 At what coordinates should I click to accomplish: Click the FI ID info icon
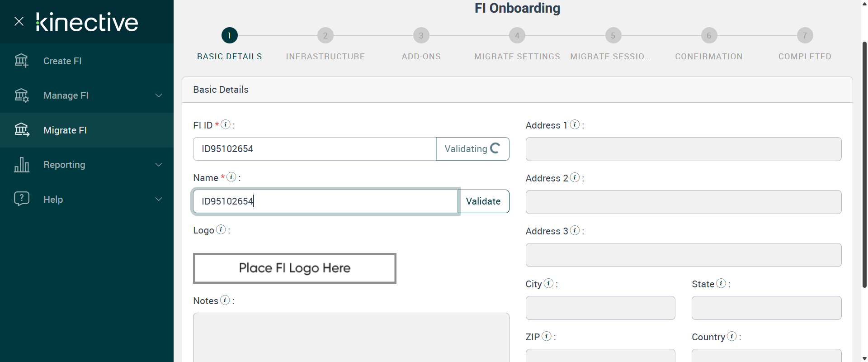[x=226, y=124]
